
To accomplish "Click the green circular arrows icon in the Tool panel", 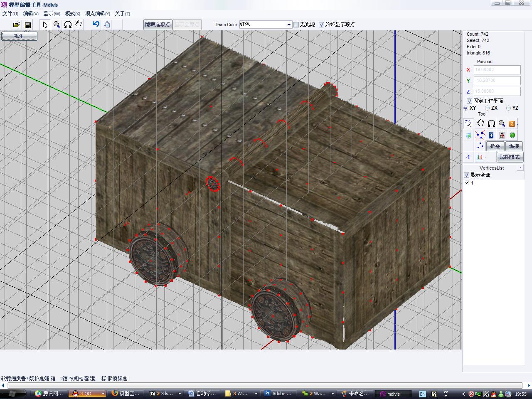I will pyautogui.click(x=512, y=135).
